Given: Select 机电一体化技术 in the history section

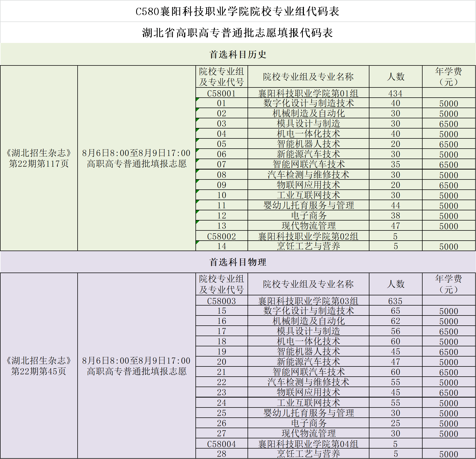Looking at the screenshot, I should tap(308, 134).
